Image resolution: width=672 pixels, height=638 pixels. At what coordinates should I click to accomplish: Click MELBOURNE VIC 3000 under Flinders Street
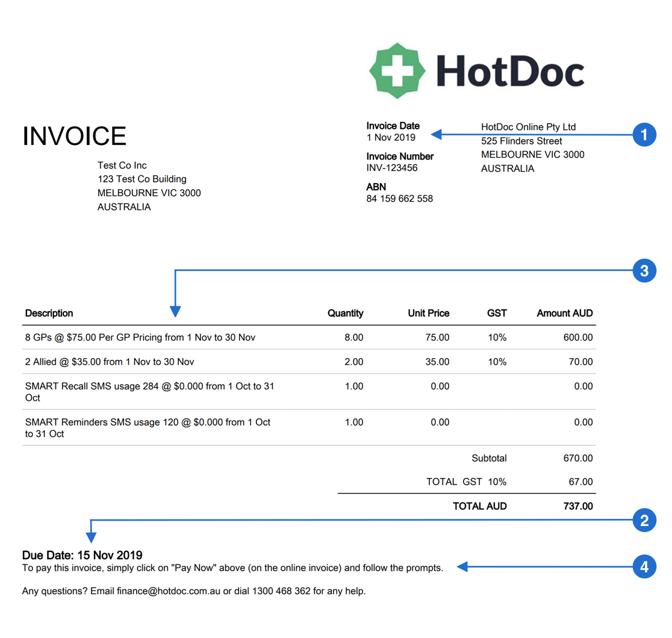(533, 155)
